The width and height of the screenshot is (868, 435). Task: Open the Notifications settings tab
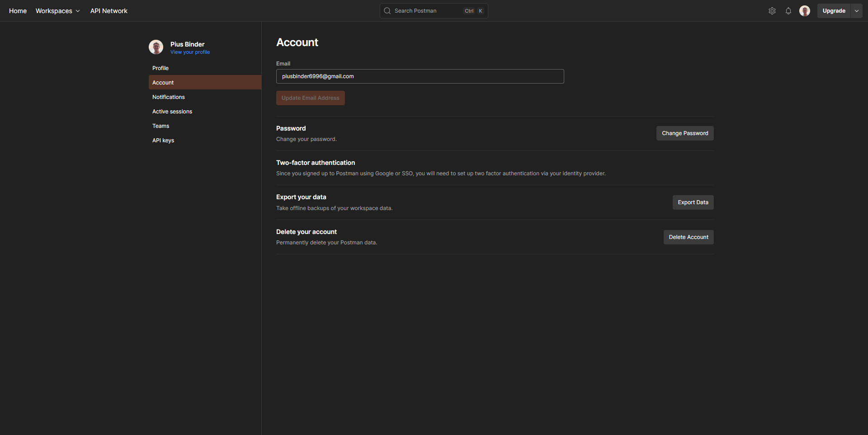tap(205, 97)
